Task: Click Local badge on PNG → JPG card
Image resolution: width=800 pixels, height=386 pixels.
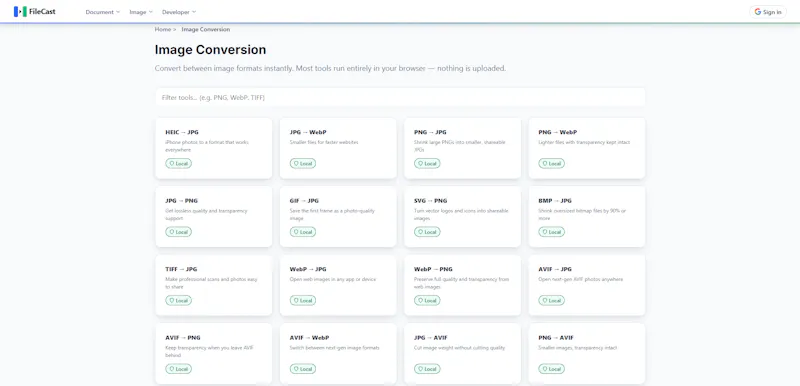Action: pos(428,164)
